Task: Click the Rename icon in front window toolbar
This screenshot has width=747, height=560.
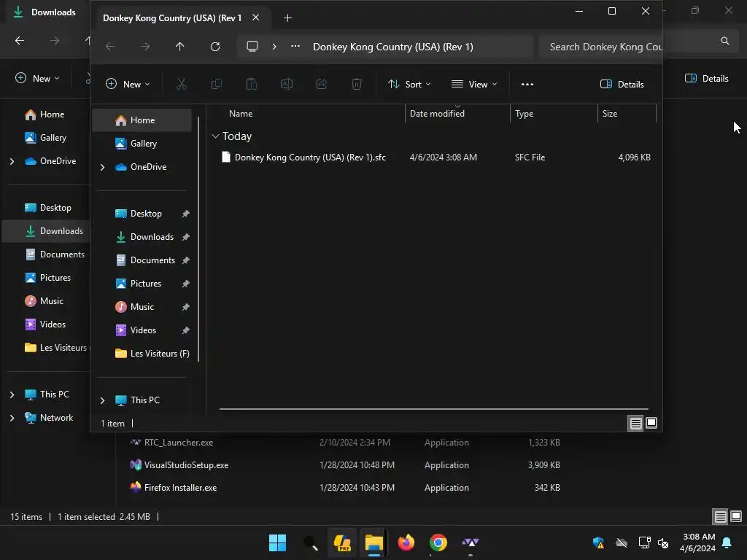Action: pos(286,85)
